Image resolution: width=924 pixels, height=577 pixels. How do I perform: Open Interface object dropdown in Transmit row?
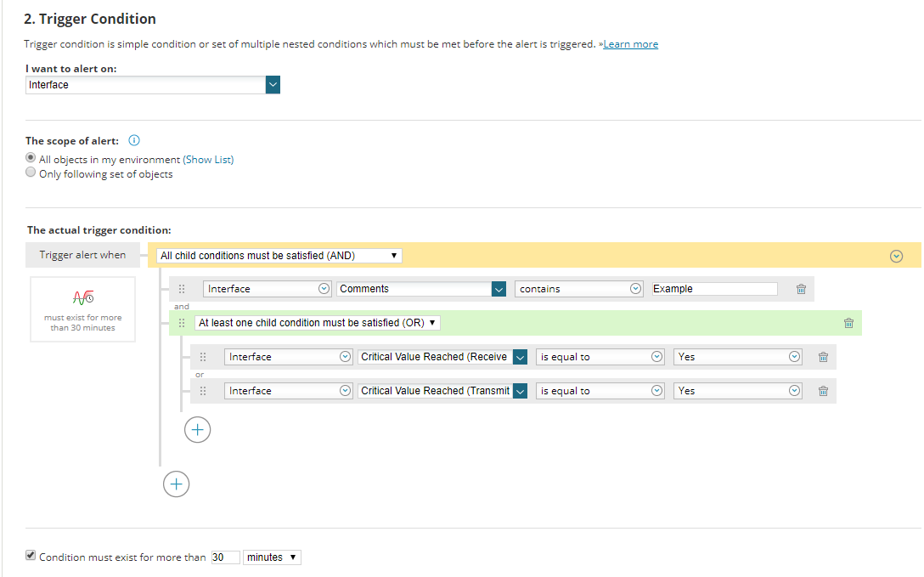click(x=288, y=391)
